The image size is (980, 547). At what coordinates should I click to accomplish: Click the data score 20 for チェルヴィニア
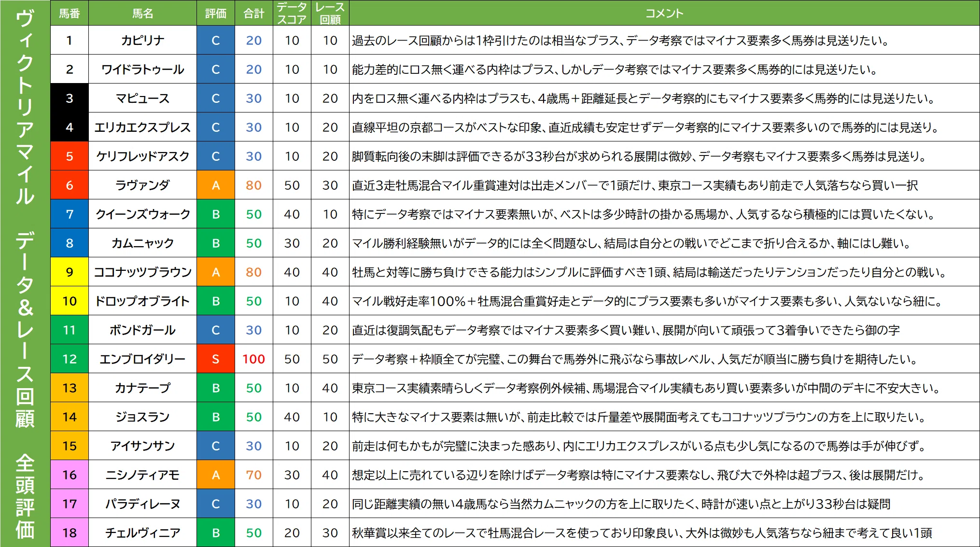click(x=292, y=533)
